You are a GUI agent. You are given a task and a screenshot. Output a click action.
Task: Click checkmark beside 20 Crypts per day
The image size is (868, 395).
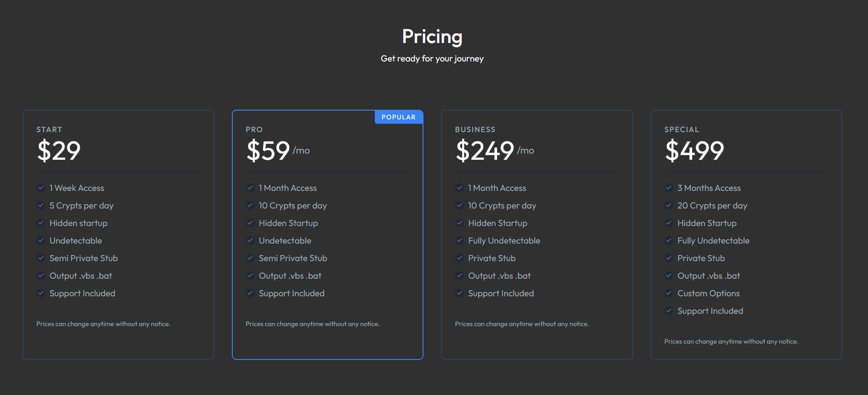point(669,205)
